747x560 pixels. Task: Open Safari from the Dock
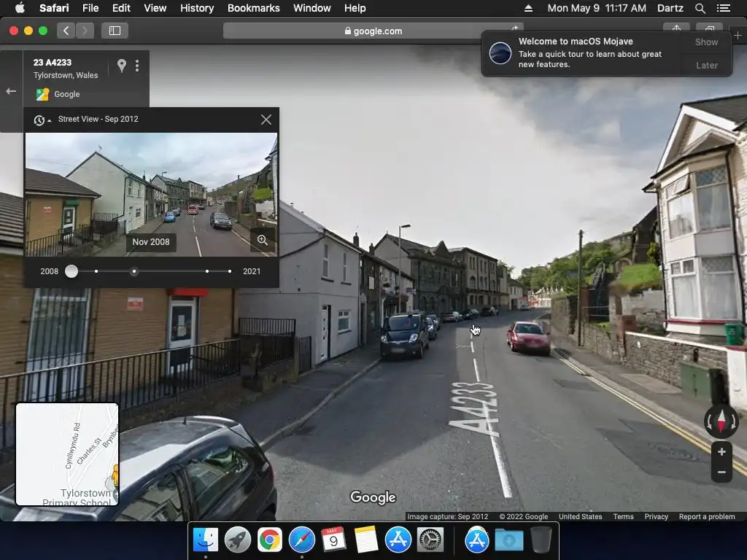coord(301,540)
